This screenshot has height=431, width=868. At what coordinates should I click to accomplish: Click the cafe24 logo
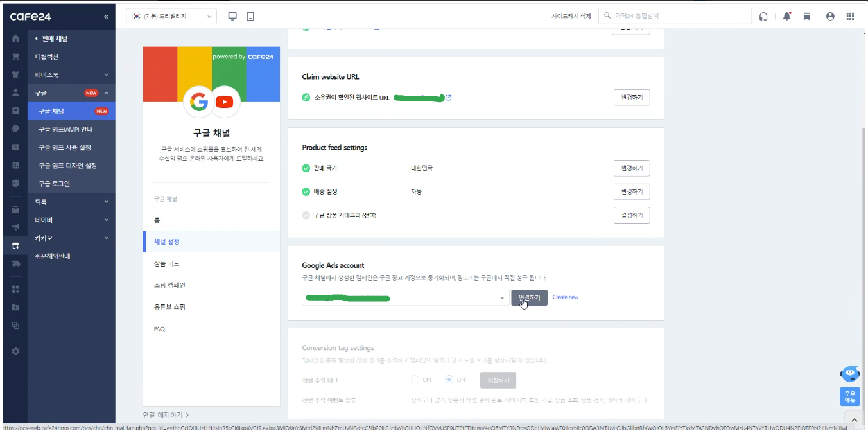point(31,17)
